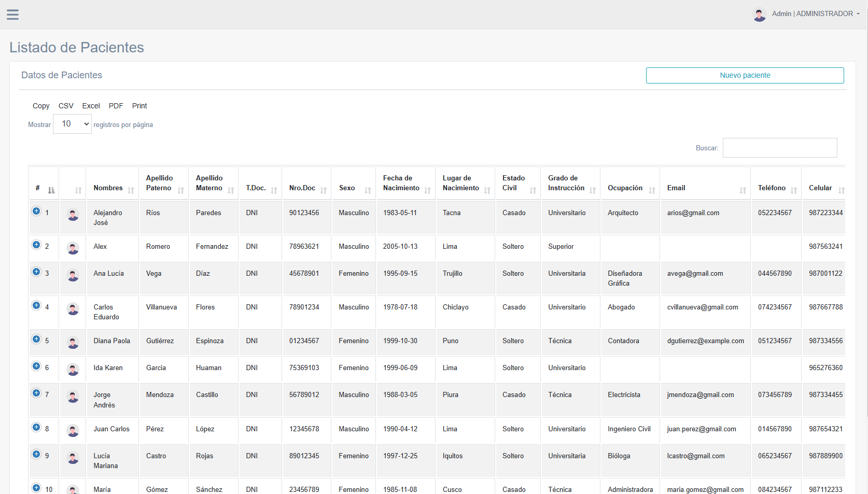Sort patients by Fecha de Nacimiento
The width and height of the screenshot is (868, 494).
tap(427, 191)
